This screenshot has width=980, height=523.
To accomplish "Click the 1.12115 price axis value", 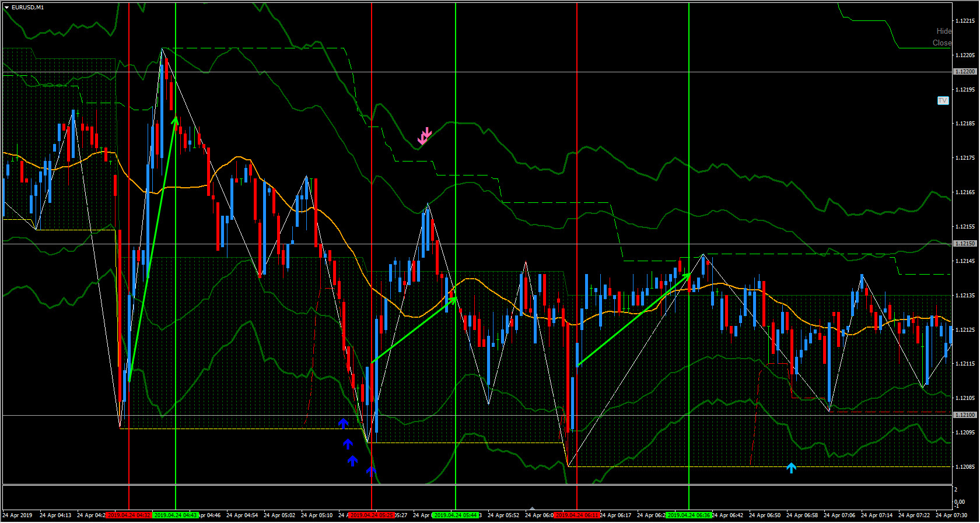I will click(965, 364).
